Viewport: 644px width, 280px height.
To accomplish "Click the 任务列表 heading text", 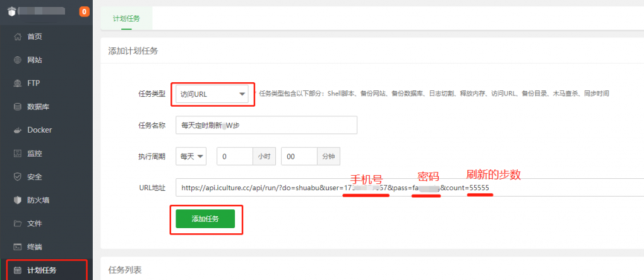I will pyautogui.click(x=125, y=270).
